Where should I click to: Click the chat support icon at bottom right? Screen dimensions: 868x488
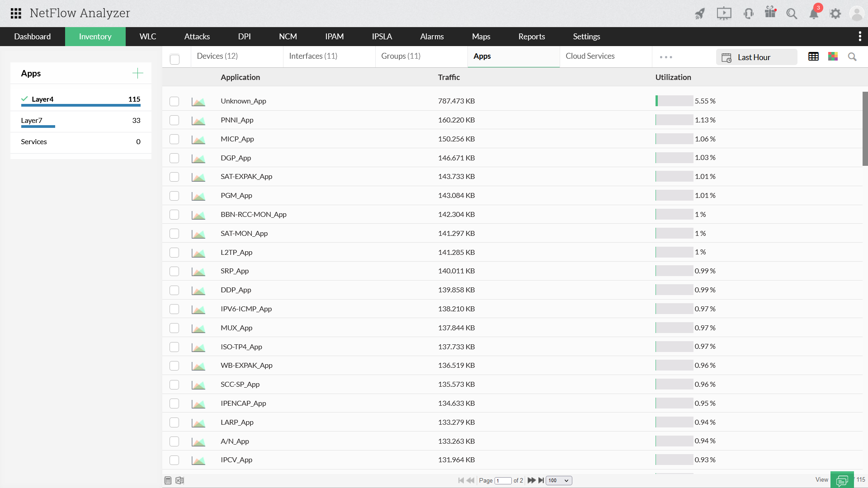coord(842,480)
